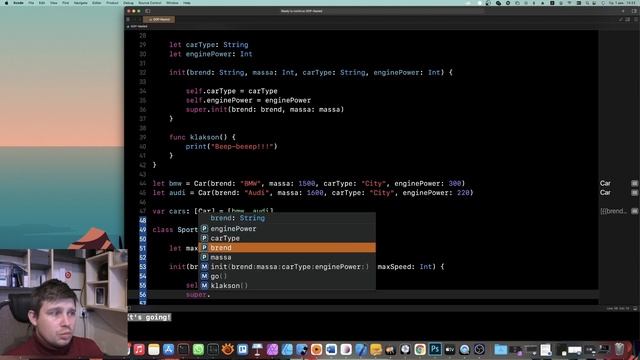
Task: Click the Car result beside line 44
Action: pos(605,183)
